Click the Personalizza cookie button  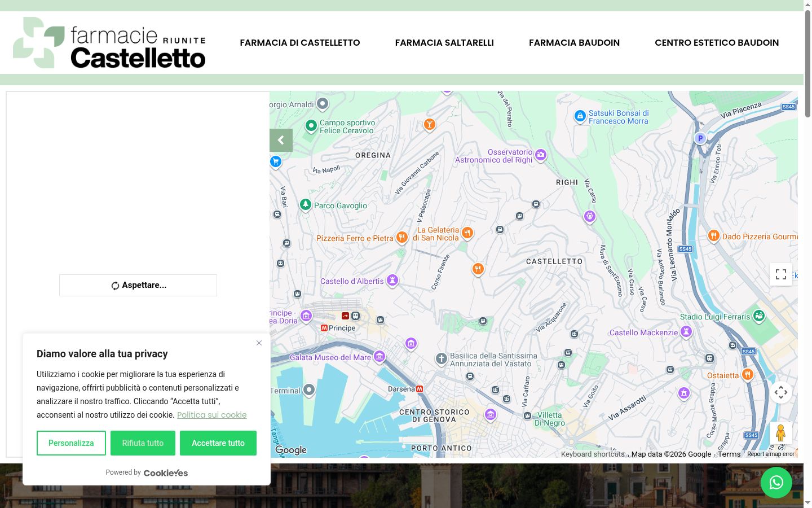click(71, 443)
